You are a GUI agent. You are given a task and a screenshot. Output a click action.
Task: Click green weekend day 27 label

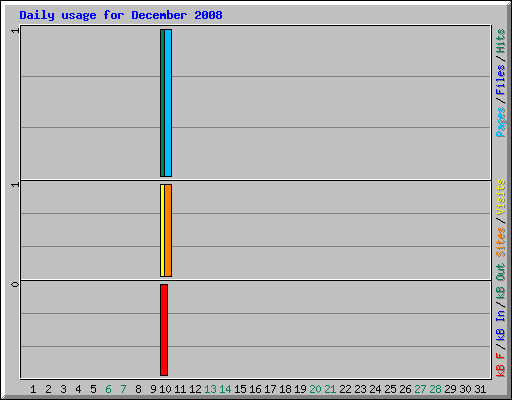pos(420,389)
